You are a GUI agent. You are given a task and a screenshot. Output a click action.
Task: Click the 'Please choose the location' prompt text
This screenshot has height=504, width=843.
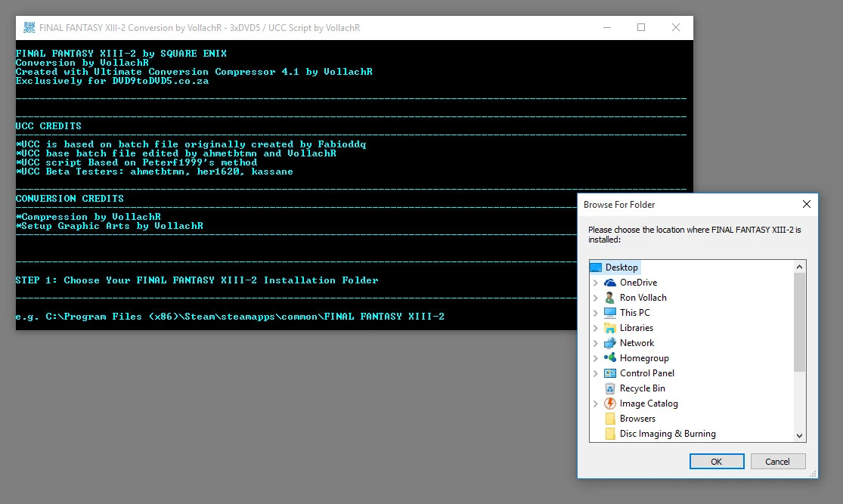coord(694,234)
